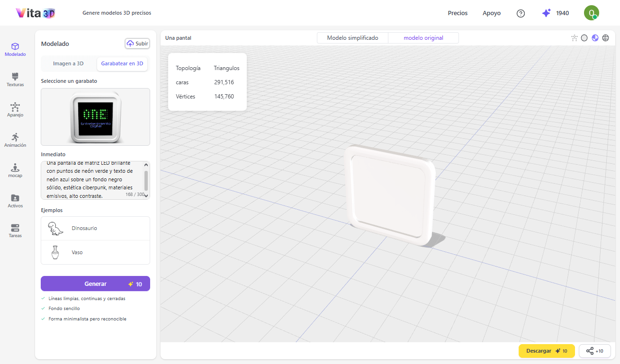Click the caras value 291,516
620x364 pixels.
click(224, 82)
